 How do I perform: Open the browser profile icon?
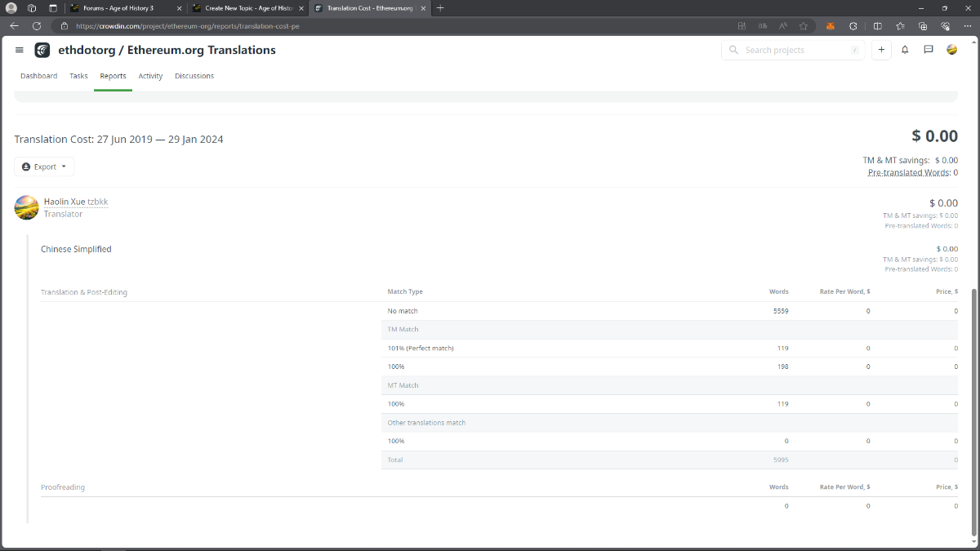(11, 7)
